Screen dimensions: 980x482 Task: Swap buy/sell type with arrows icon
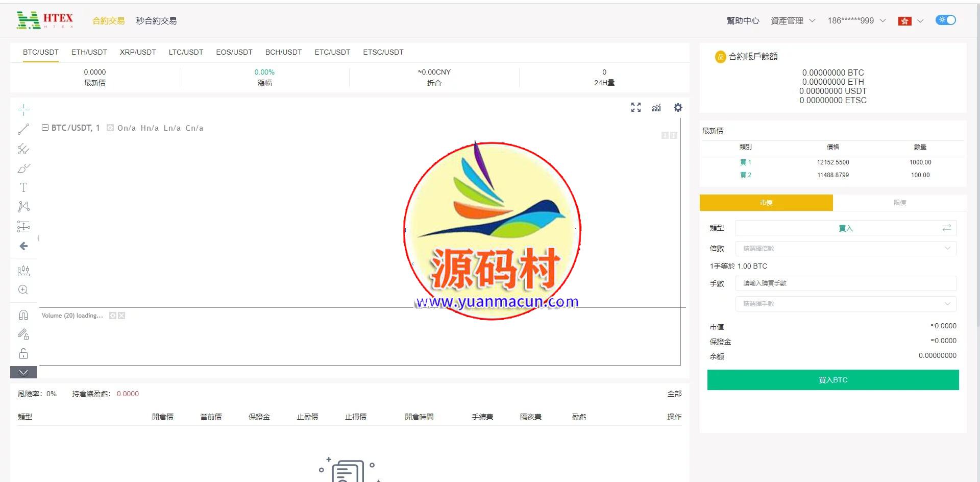[947, 228]
